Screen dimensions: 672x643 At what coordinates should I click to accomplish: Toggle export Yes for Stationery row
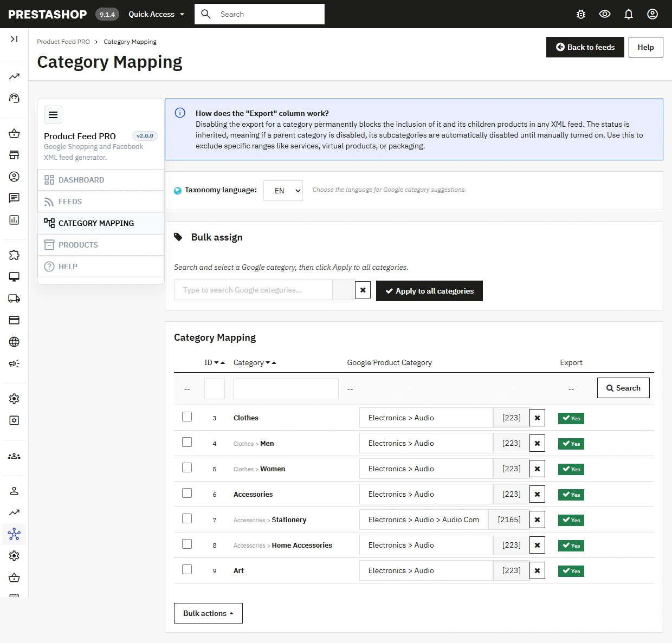(571, 520)
